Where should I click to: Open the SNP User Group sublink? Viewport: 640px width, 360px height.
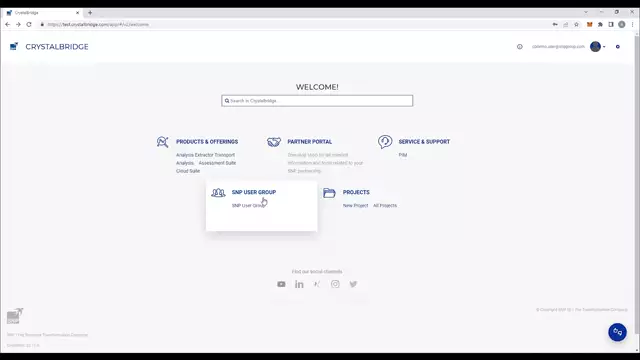point(248,205)
